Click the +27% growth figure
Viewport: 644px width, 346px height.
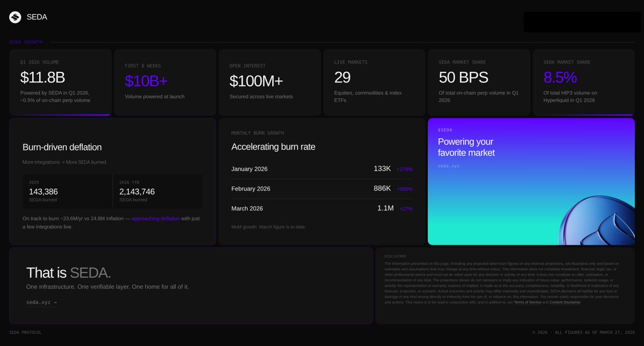406,209
